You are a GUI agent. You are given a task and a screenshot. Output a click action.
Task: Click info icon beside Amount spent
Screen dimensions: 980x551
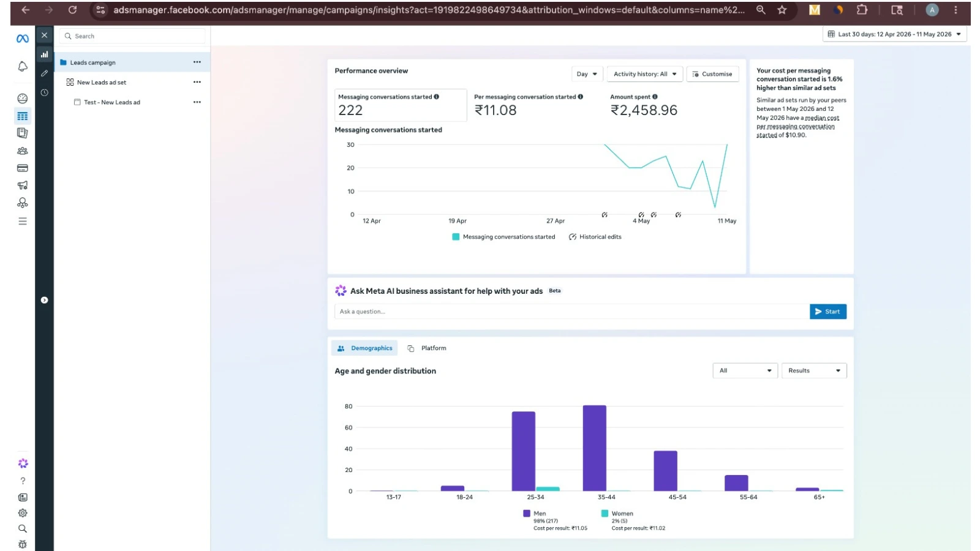point(655,97)
